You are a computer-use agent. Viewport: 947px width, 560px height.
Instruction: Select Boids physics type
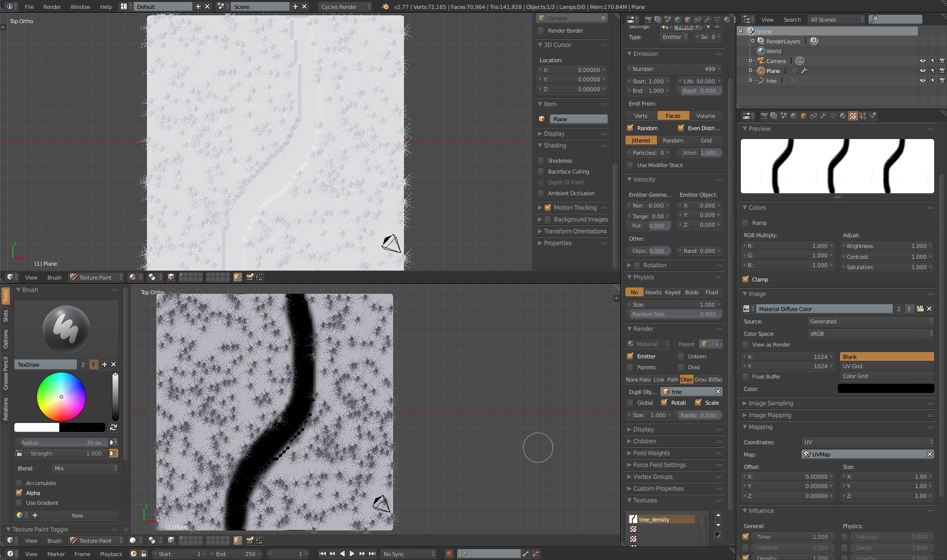coord(692,292)
